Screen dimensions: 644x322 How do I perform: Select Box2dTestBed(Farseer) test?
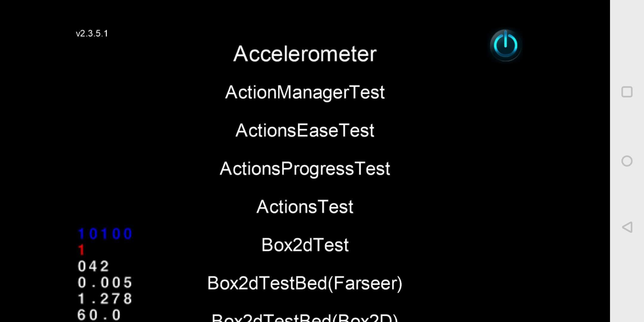305,283
